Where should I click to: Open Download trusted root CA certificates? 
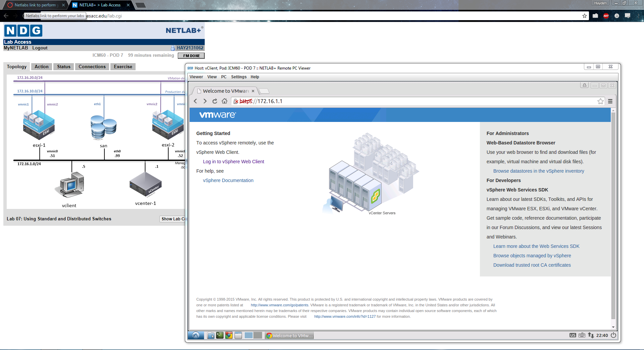(x=532, y=265)
